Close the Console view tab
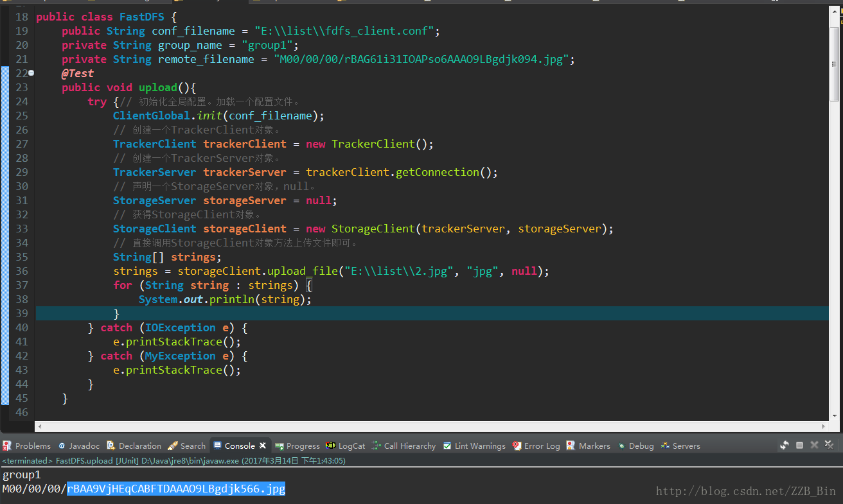 (263, 446)
